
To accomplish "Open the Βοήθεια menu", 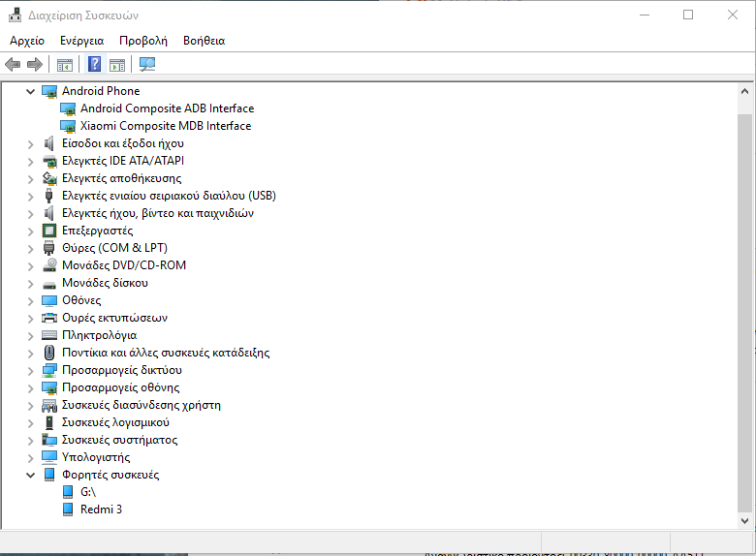I will 204,41.
